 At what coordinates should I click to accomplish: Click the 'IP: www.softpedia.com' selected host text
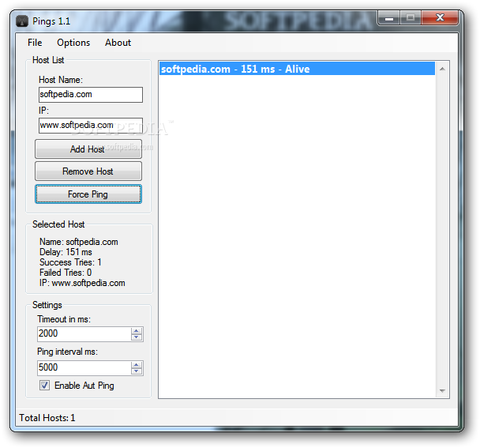tap(82, 283)
